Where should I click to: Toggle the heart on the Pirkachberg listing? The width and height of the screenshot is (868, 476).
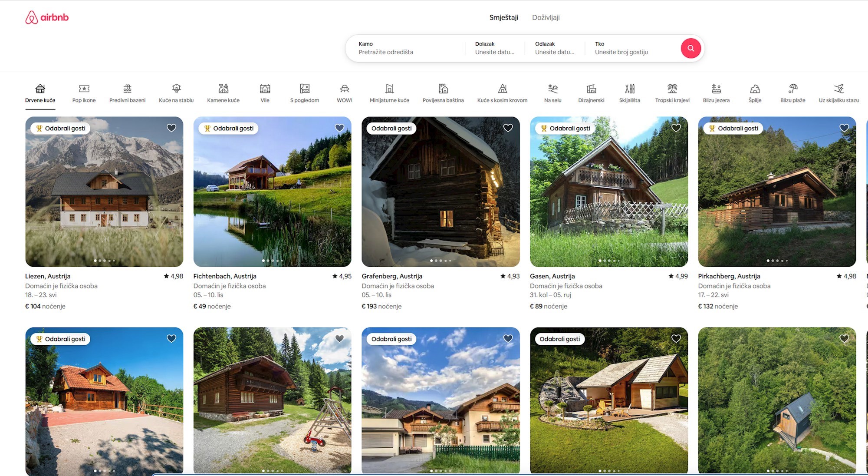coord(844,128)
